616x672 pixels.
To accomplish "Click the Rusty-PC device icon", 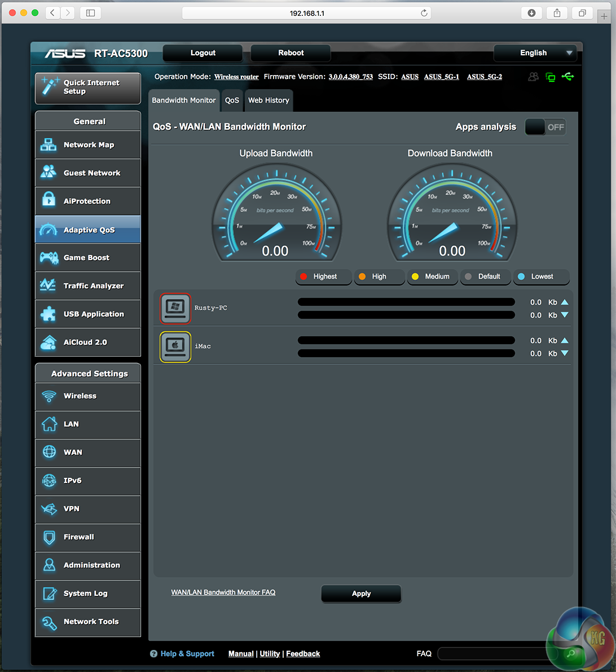I will pos(175,308).
